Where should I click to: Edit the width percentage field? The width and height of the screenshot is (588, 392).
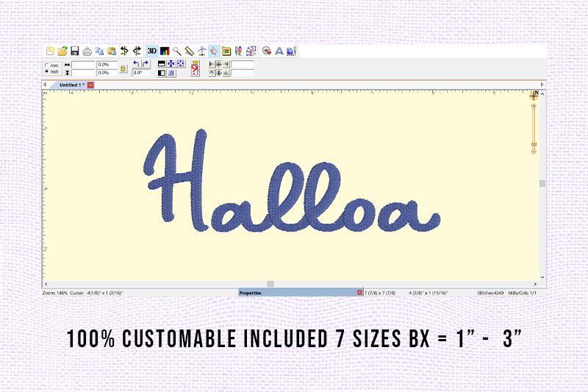[x=107, y=65]
